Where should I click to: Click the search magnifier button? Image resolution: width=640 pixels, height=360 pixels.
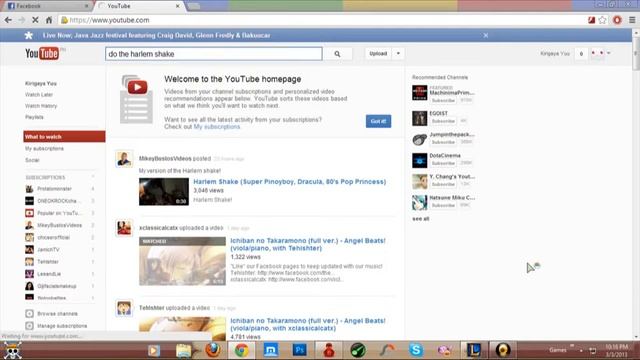pos(337,54)
